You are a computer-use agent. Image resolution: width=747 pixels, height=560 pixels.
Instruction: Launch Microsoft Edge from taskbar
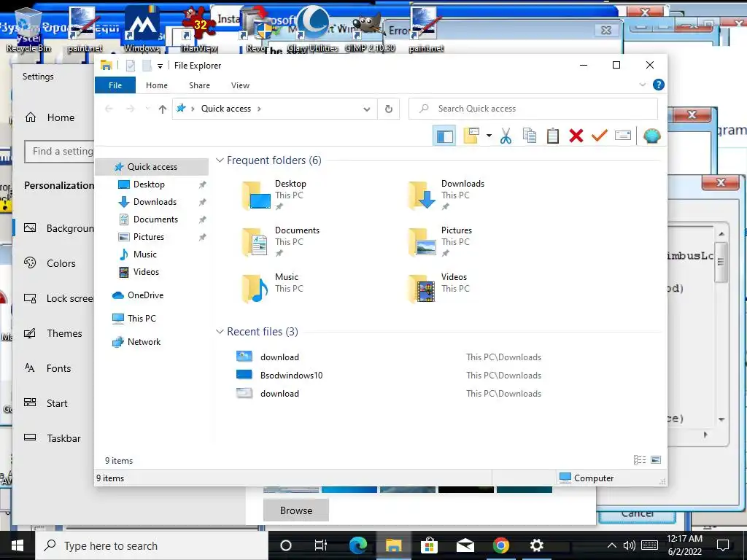pos(357,545)
